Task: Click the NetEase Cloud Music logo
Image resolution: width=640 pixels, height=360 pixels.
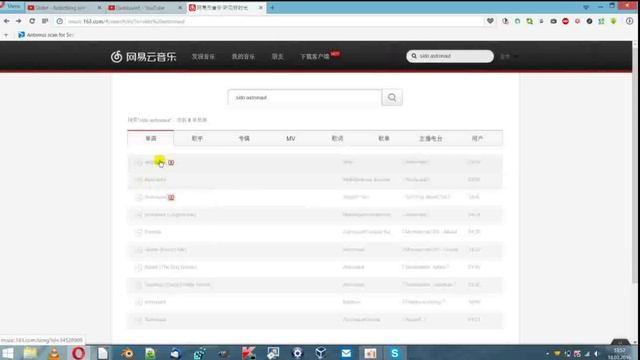Action: click(143, 56)
